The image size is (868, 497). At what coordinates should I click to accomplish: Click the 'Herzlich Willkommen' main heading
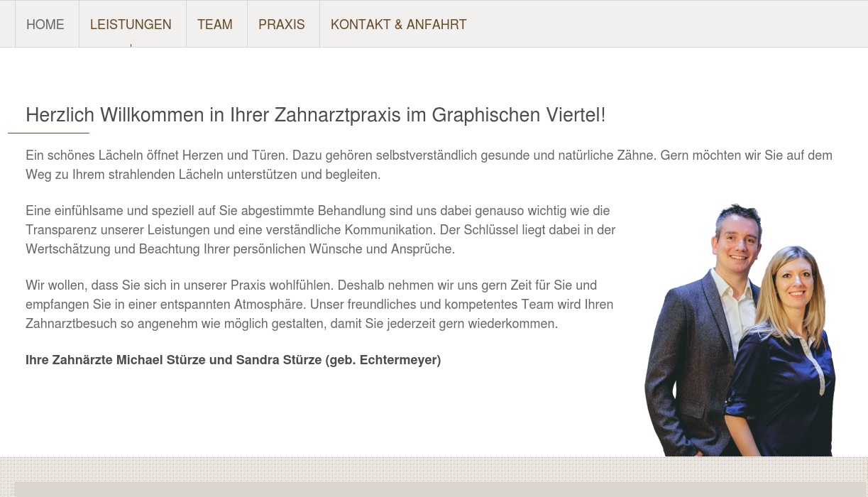[315, 115]
